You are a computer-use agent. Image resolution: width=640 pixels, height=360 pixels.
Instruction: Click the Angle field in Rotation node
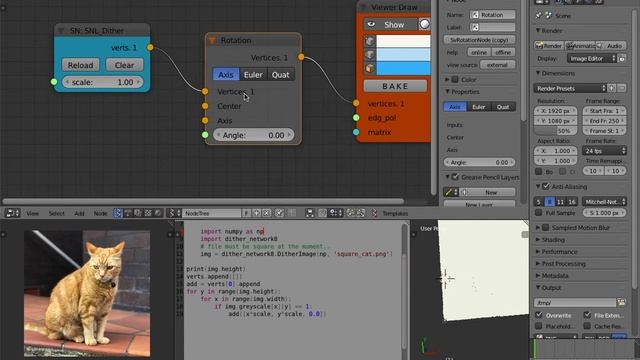(253, 135)
